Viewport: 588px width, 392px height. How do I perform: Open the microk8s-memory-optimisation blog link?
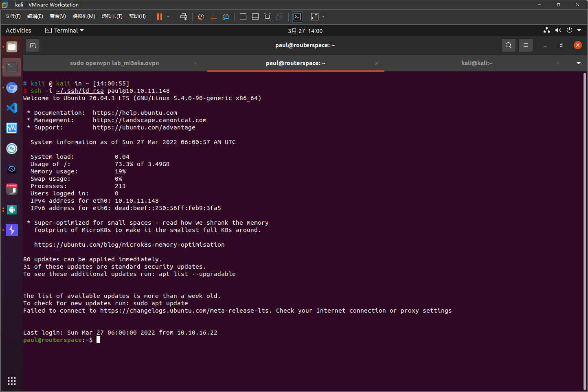pyautogui.click(x=129, y=245)
